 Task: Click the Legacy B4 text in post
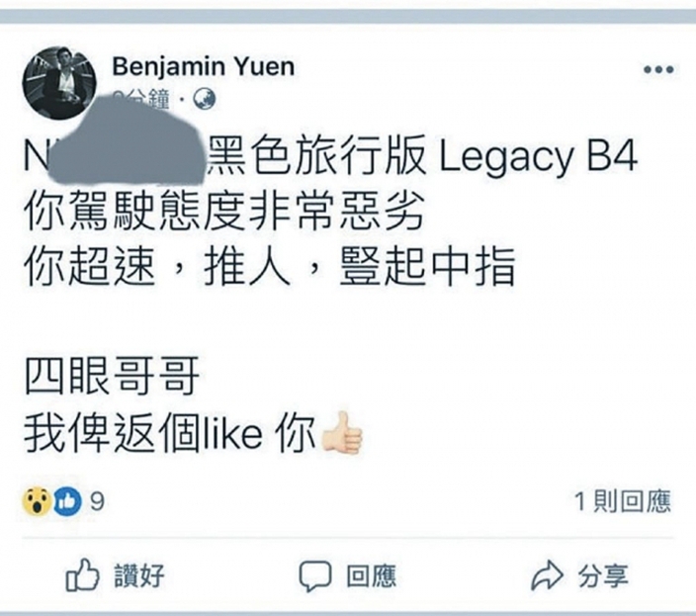(538, 158)
